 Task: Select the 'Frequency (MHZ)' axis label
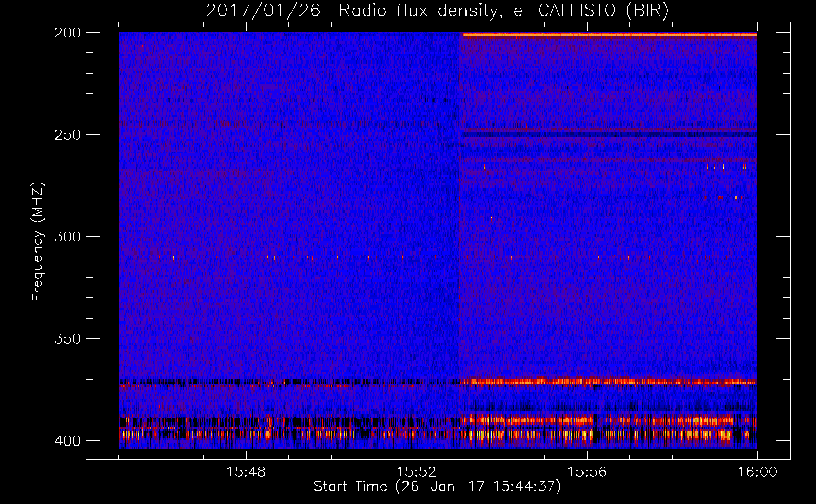[x=38, y=241]
